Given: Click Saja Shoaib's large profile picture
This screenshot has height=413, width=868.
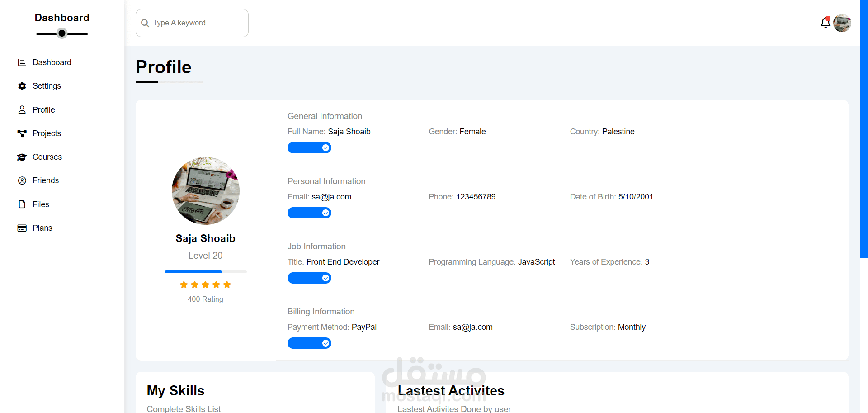Looking at the screenshot, I should click(205, 190).
